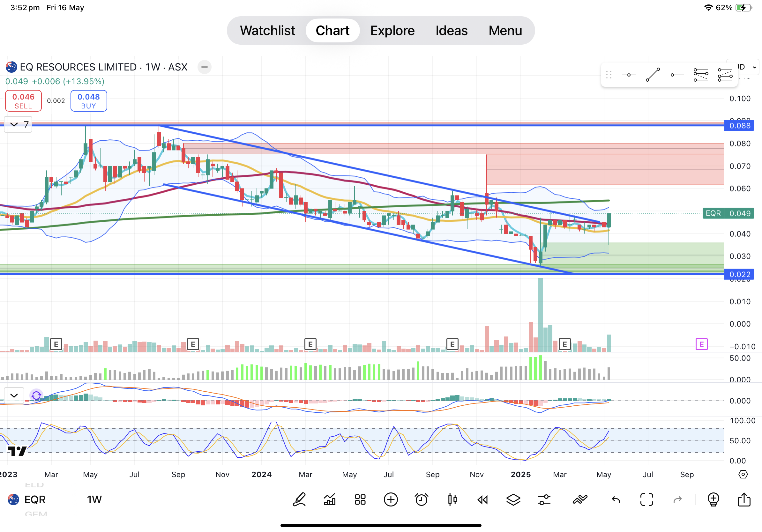Tap the earnings E marker near Mar 2023
The image size is (762, 532).
pos(56,344)
